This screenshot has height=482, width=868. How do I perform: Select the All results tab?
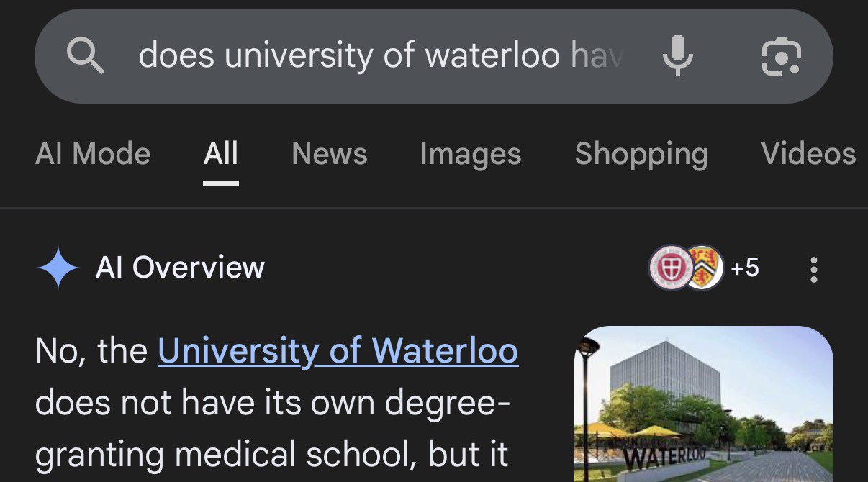221,154
